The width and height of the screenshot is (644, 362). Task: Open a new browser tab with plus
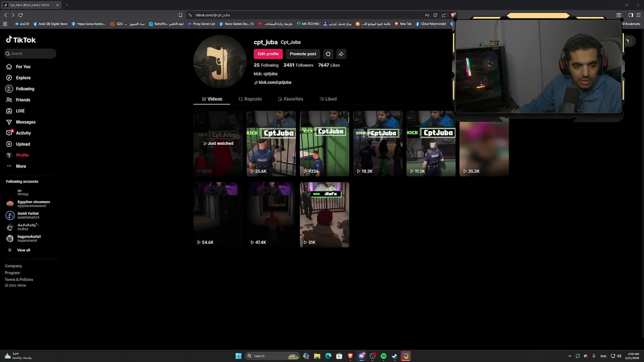66,5
